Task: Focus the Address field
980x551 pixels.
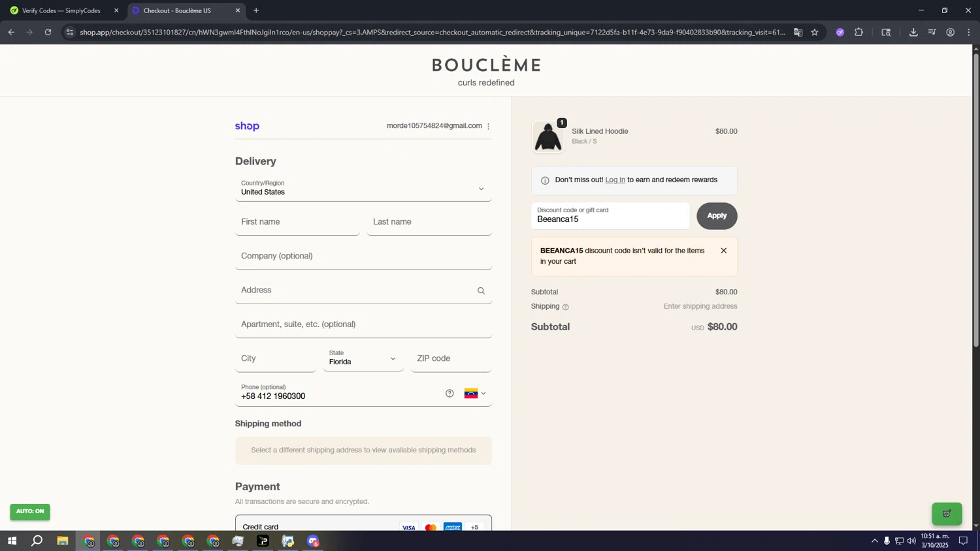Action: pos(355,291)
